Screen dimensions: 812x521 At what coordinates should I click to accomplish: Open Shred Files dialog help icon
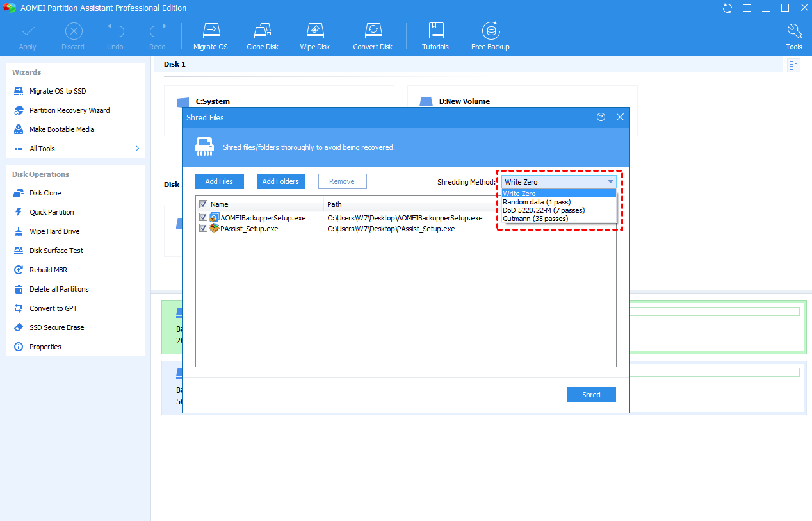(601, 117)
